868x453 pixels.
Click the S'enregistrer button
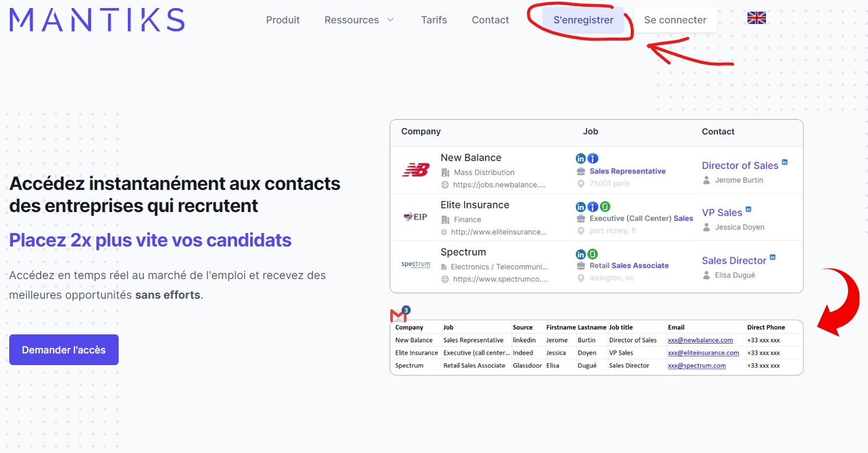point(583,20)
